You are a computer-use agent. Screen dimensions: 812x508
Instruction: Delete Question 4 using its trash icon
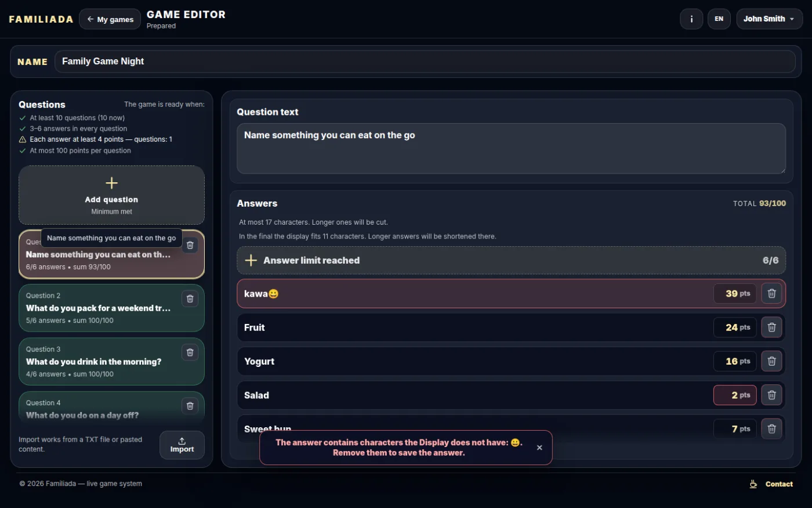point(190,406)
